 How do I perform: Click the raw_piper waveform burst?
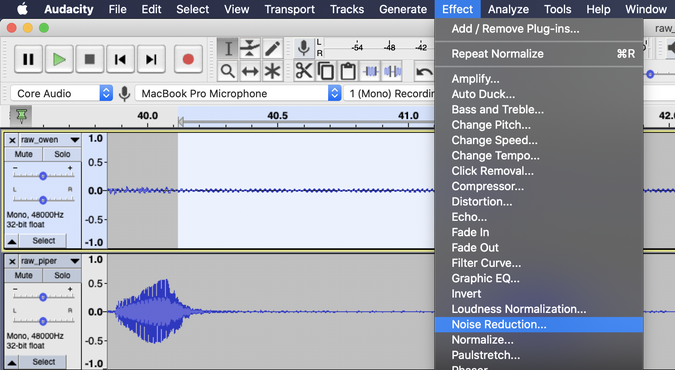coord(154,311)
